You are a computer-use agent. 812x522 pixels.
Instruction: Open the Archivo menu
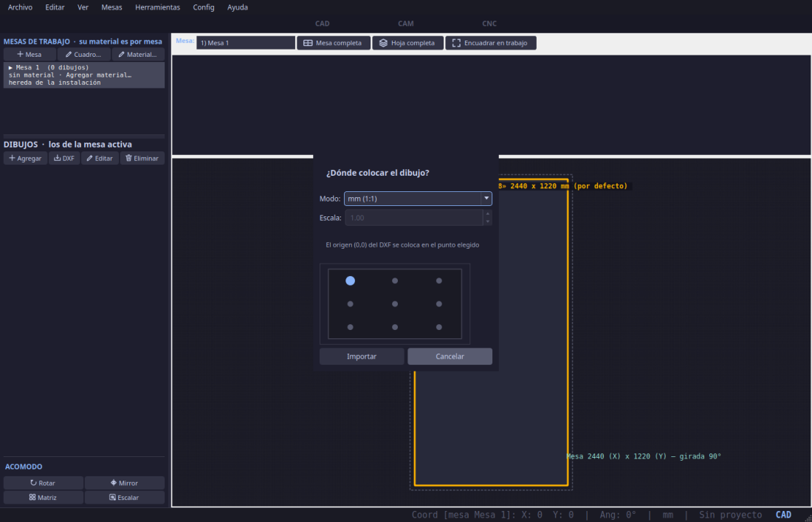20,7
